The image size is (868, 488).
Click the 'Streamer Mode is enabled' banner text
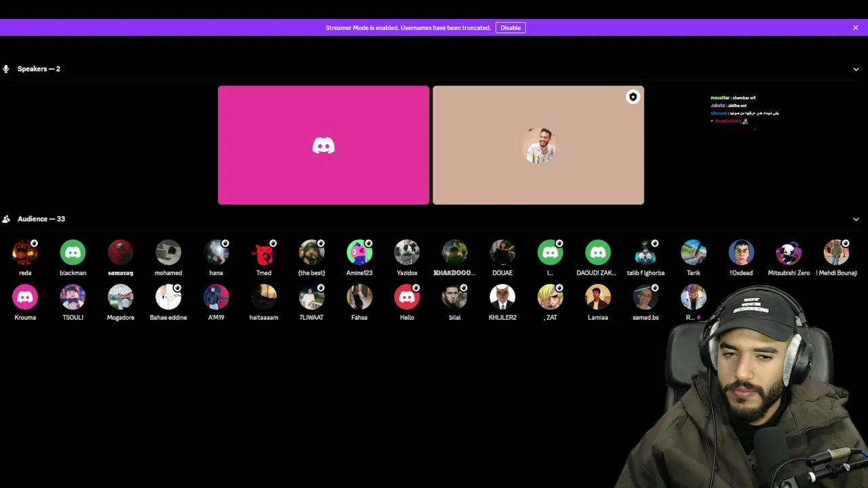[408, 28]
